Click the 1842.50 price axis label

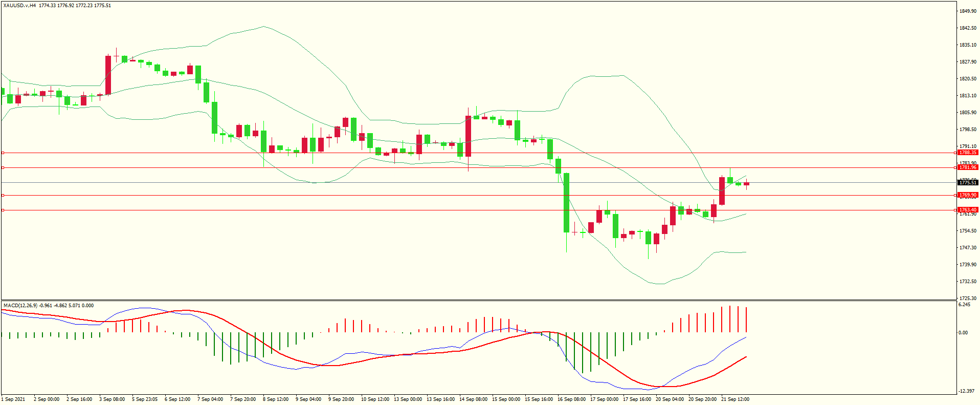968,28
